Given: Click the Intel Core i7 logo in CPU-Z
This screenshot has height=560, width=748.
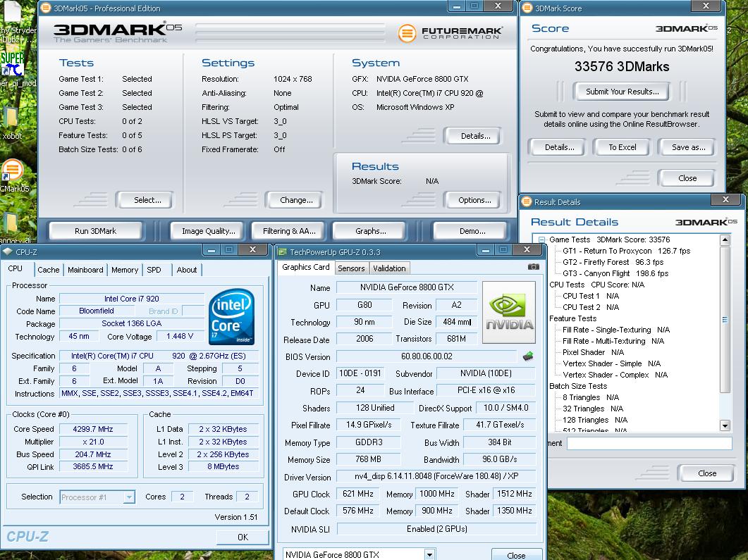Looking at the screenshot, I should pos(231,316).
